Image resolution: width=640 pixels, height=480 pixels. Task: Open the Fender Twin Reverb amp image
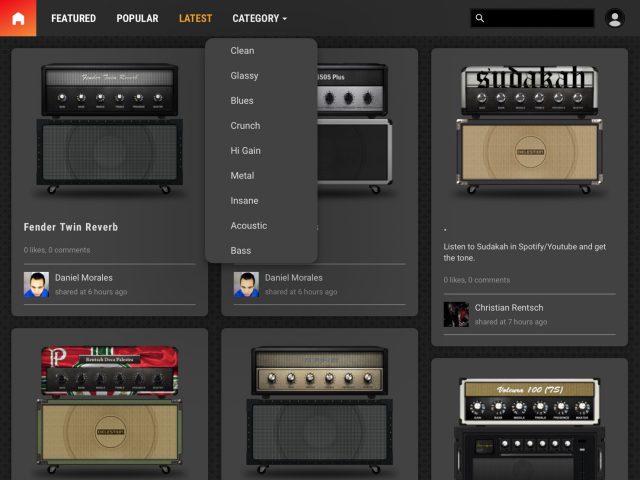point(109,128)
